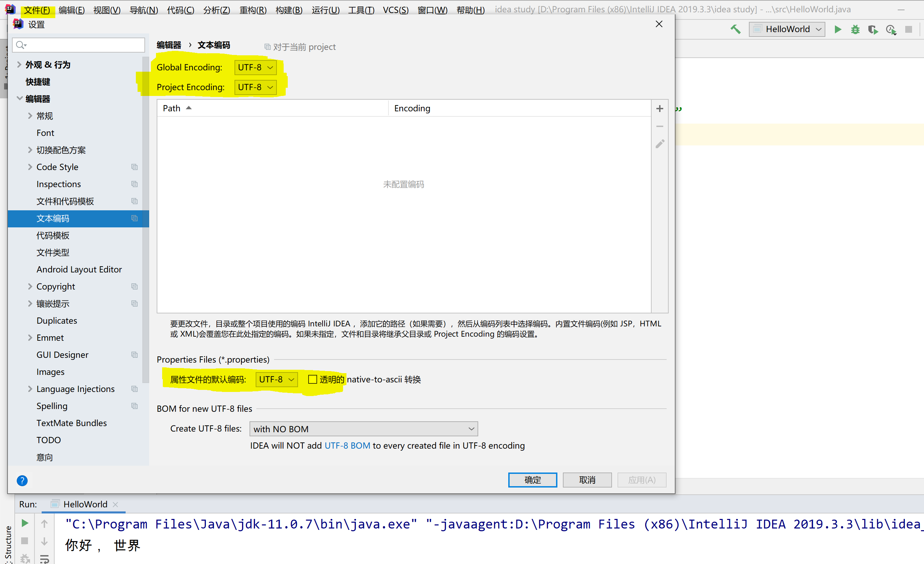Click the profiler run icon in toolbar
Image resolution: width=924 pixels, height=564 pixels.
pyautogui.click(x=891, y=29)
